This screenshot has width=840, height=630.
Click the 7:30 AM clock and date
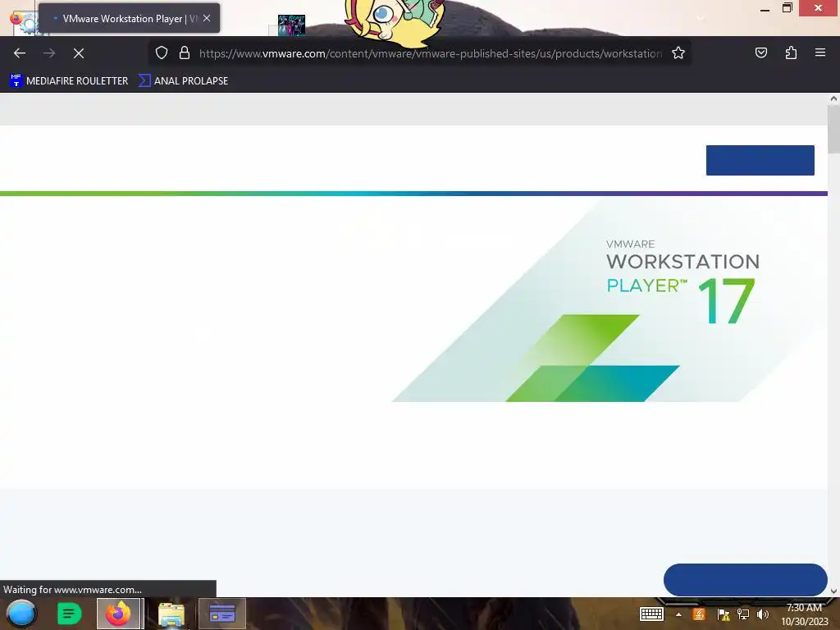coord(804,614)
